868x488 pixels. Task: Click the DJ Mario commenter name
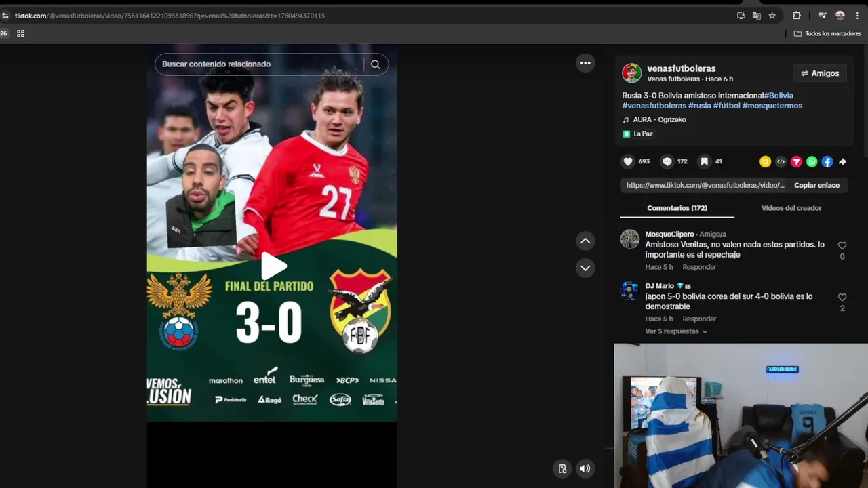pyautogui.click(x=659, y=286)
